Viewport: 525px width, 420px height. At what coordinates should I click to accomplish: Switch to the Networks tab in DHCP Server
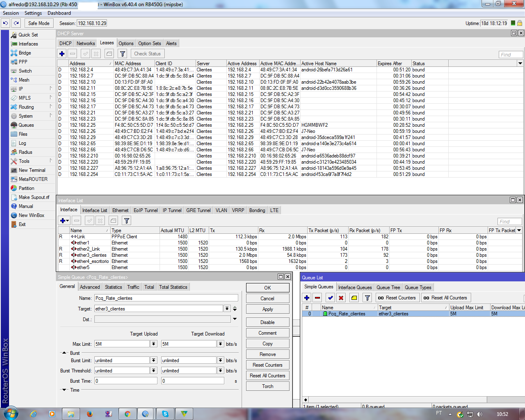point(85,43)
